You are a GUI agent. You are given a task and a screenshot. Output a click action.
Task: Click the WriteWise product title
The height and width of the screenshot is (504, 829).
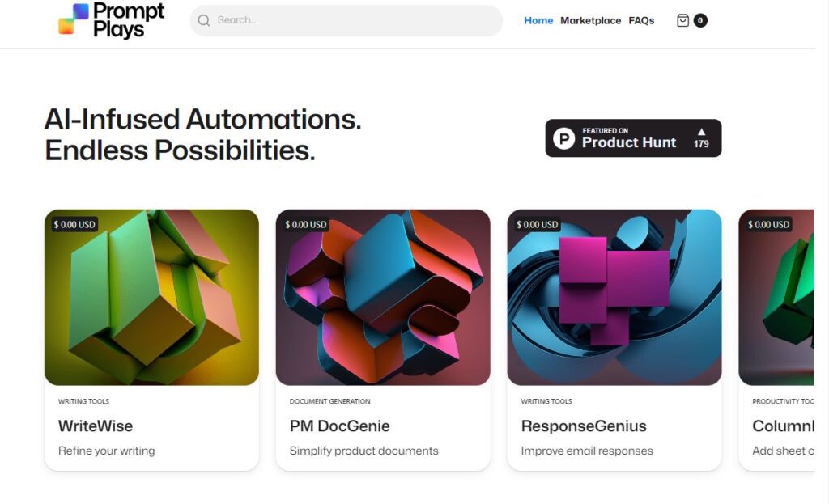coord(96,426)
